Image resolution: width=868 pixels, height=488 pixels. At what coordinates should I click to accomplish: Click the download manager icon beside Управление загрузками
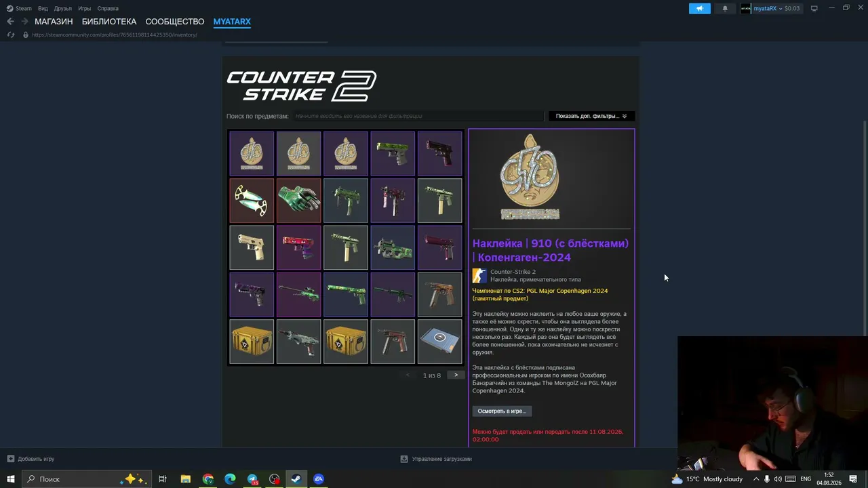click(404, 459)
